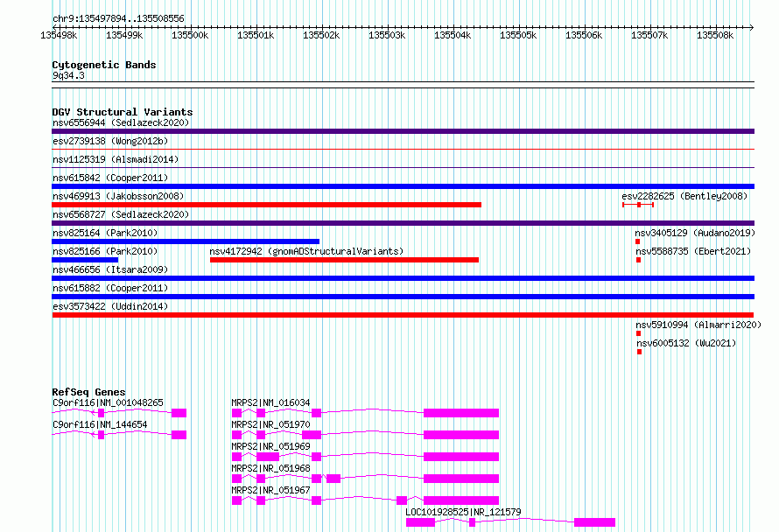Image resolution: width=779 pixels, height=532 pixels.
Task: Click the Cytogenetic Bands track title
Action: [104, 65]
